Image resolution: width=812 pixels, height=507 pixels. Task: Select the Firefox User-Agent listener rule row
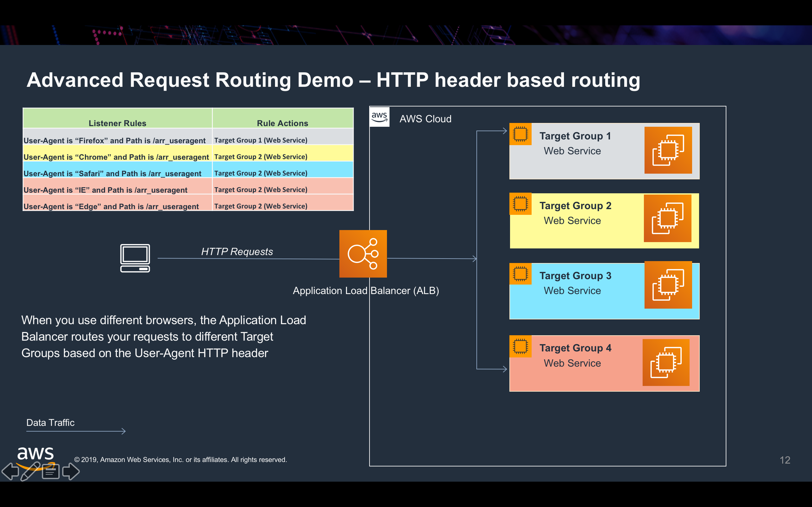click(x=115, y=140)
